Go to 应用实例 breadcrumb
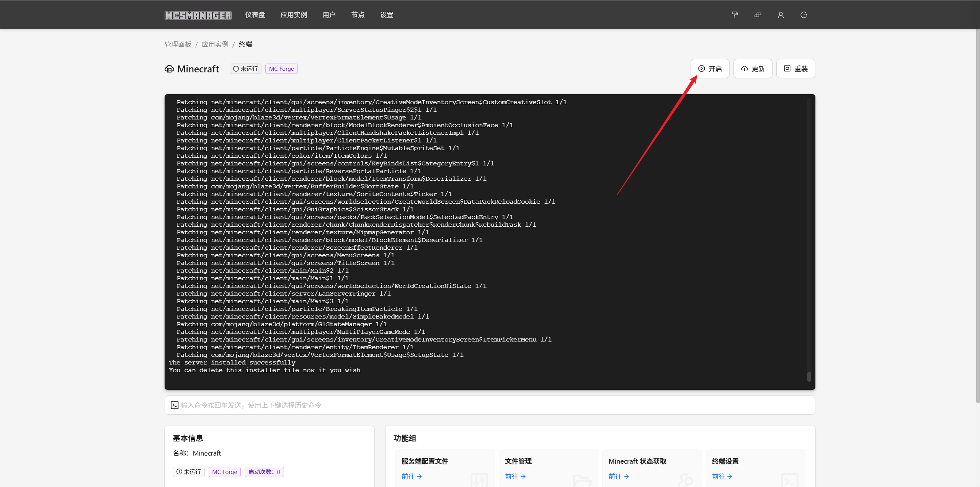The image size is (980, 487). point(215,44)
